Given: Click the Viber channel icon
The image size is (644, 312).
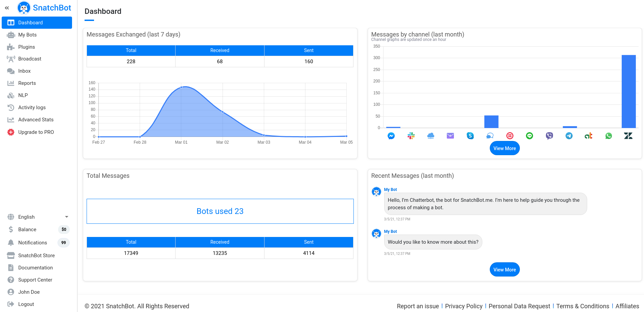Looking at the screenshot, I should (549, 136).
